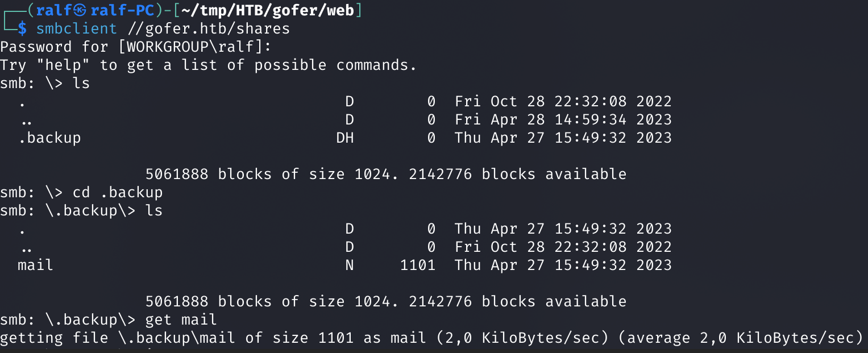
Task: Click the blue dollar prompt symbol
Action: [22, 28]
